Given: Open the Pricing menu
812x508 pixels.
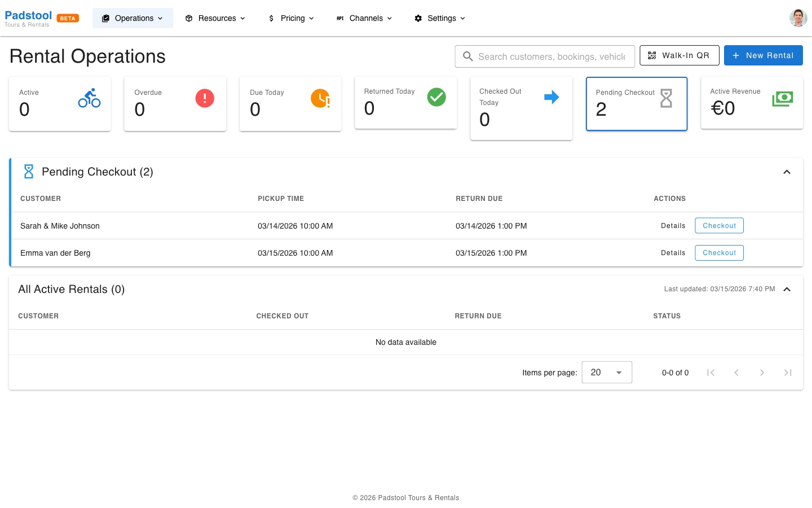Looking at the screenshot, I should point(291,18).
